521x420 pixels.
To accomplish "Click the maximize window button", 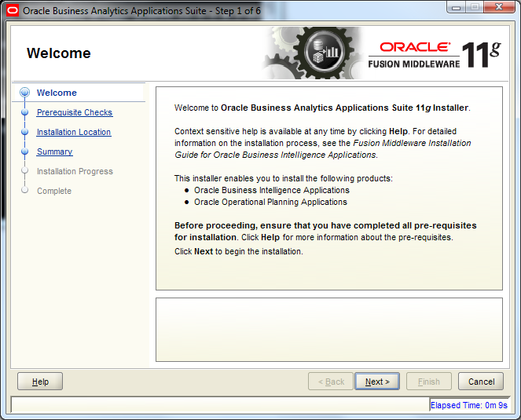I will pyautogui.click(x=475, y=7).
